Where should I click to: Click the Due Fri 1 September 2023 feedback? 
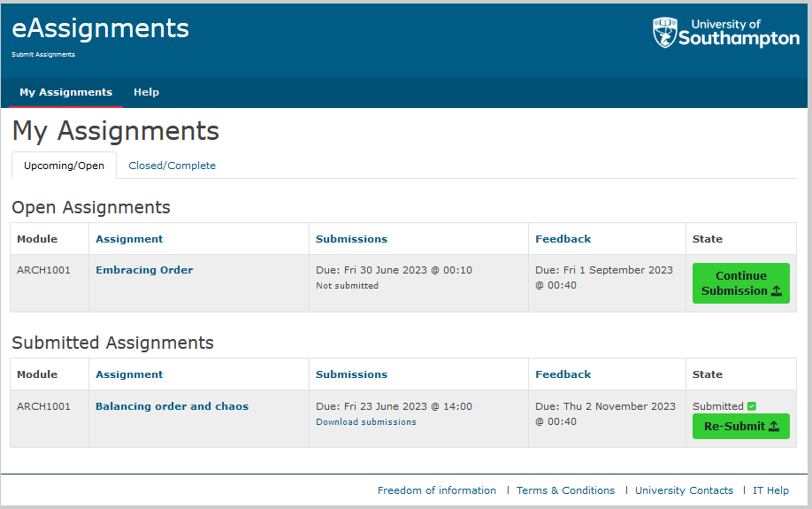(604, 277)
